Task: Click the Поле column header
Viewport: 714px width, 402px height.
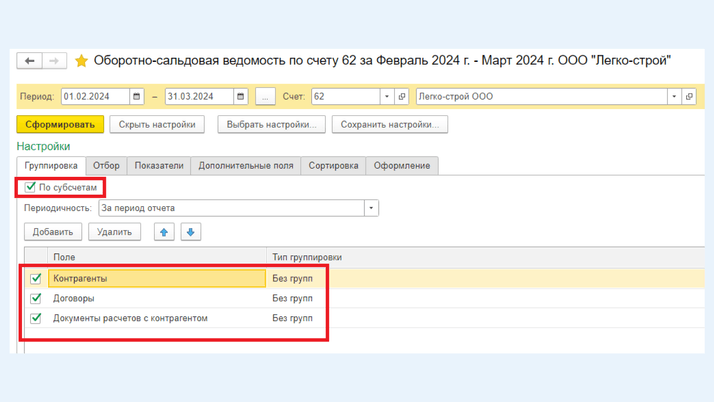Action: pos(157,257)
